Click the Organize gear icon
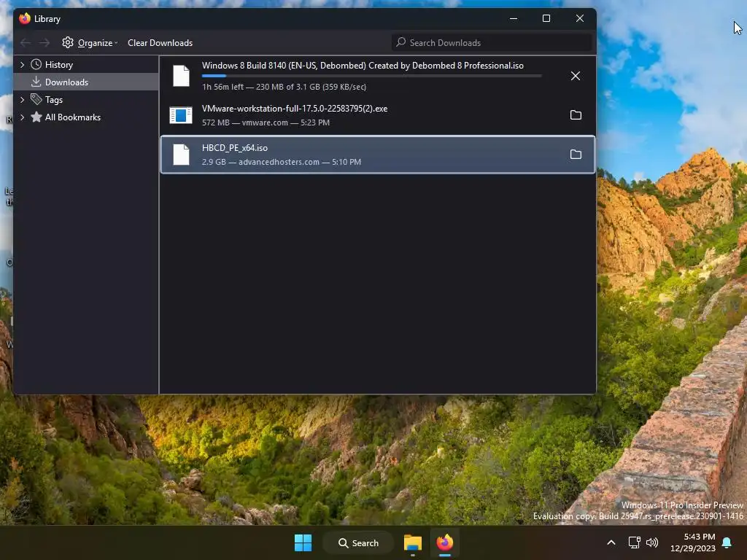The width and height of the screenshot is (747, 560). 68,42
